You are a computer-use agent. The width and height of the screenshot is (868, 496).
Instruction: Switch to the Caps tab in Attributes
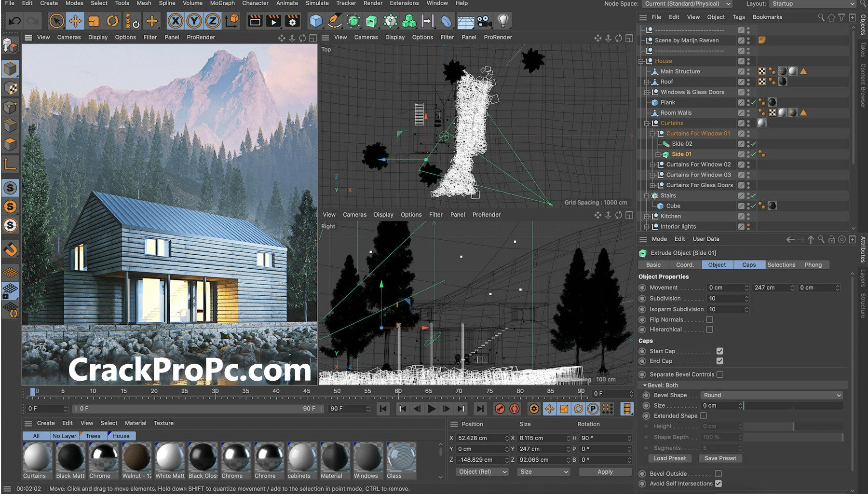[x=749, y=264]
